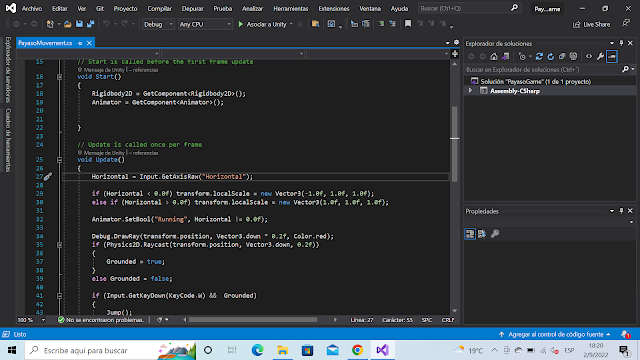
Task: Click the Collapse All icon in Solution Explorer
Action: (x=562, y=57)
